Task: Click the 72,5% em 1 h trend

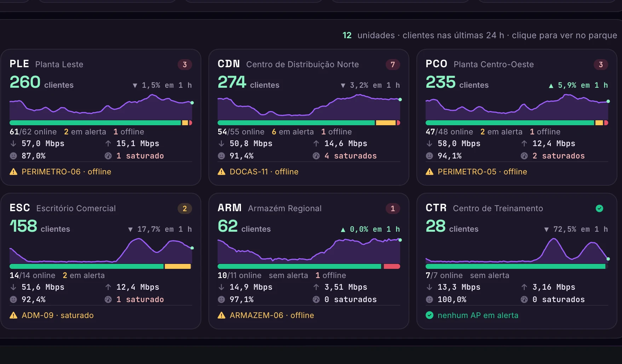Action: point(576,229)
